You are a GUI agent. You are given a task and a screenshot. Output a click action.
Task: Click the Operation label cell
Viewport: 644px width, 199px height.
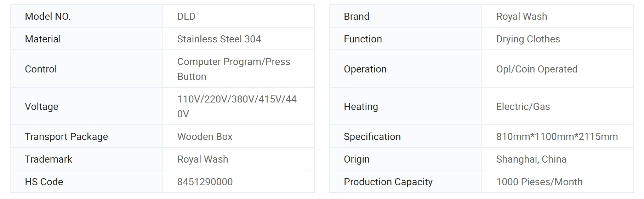(x=405, y=69)
